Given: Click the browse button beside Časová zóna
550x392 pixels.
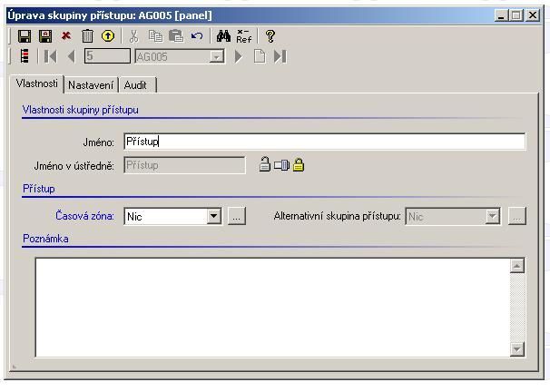Looking at the screenshot, I should 236,216.
